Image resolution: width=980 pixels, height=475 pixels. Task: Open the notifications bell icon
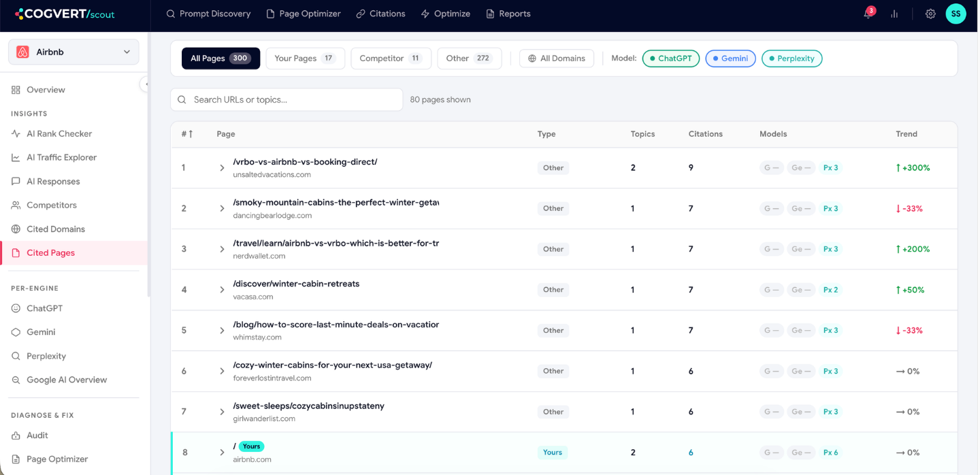[x=869, y=14]
